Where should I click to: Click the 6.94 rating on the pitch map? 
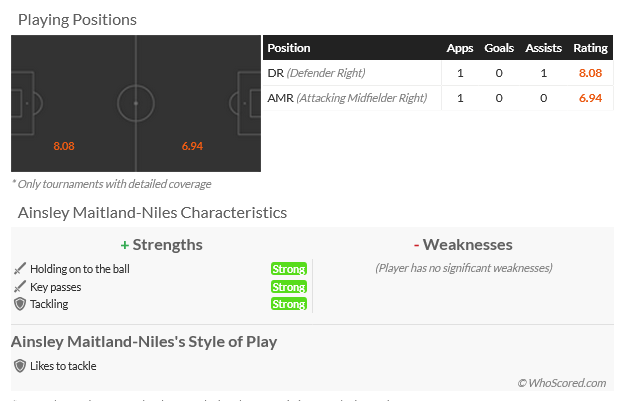pos(192,146)
